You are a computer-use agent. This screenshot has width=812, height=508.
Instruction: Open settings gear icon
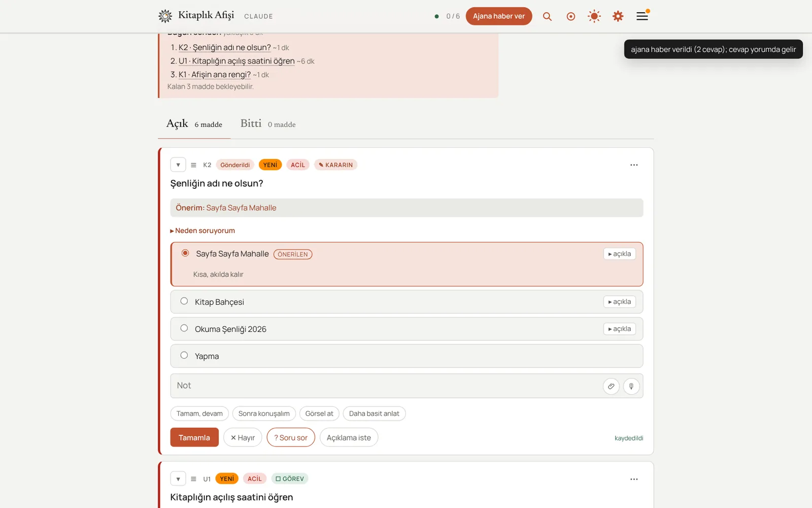point(618,16)
